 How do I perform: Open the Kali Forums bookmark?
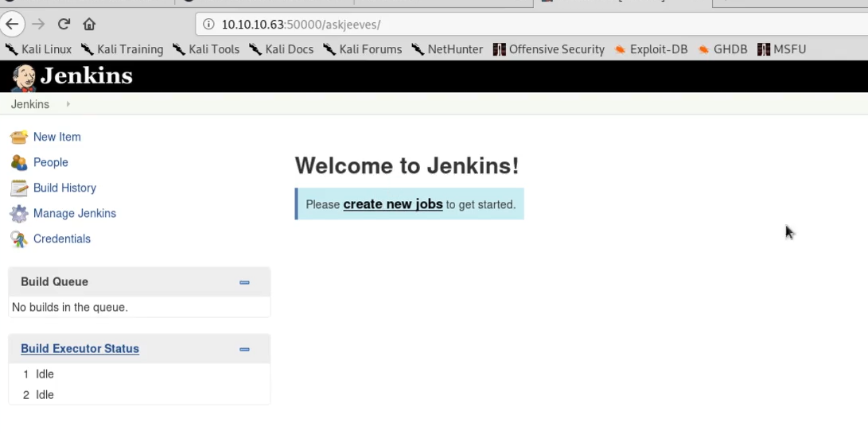[363, 49]
